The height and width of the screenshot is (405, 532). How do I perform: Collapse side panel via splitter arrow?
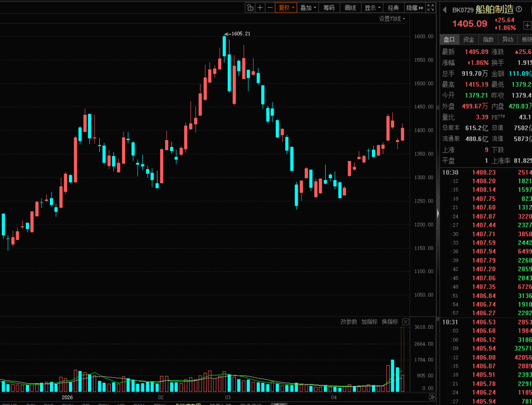[437, 213]
